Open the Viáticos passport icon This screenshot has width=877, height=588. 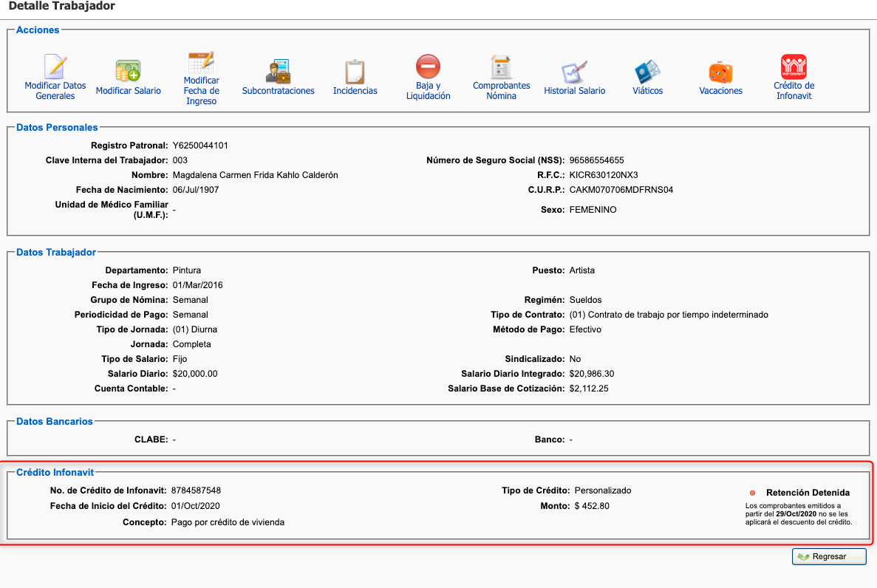click(647, 72)
